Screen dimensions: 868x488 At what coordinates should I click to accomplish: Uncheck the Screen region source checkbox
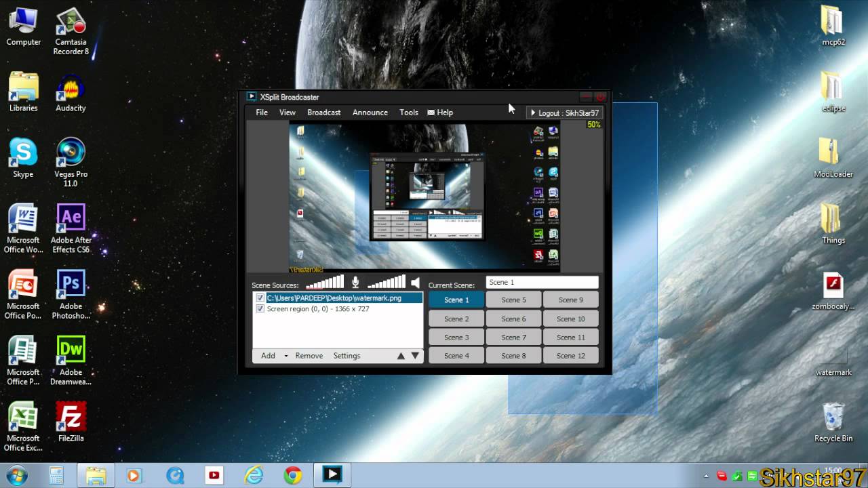260,309
